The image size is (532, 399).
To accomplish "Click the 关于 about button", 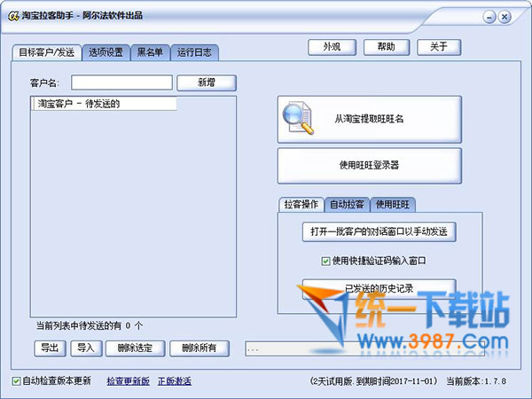I will (x=439, y=47).
